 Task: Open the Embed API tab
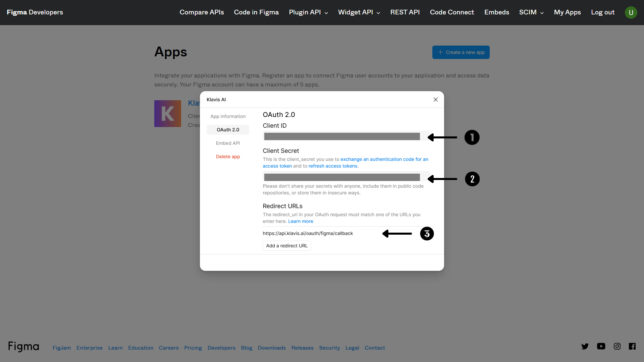click(x=228, y=143)
